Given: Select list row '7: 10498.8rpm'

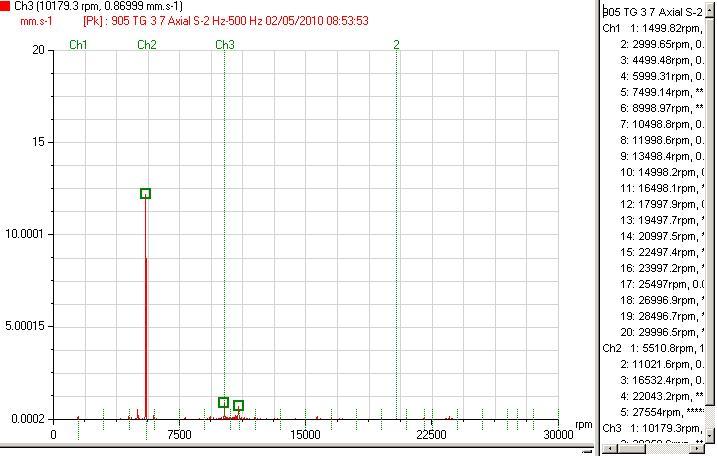Looking at the screenshot, I should [662, 124].
